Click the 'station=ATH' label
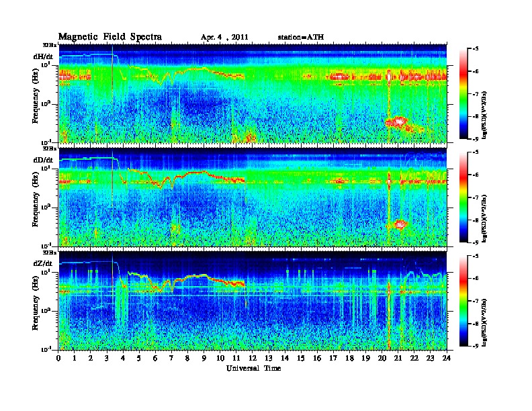 click(x=301, y=37)
